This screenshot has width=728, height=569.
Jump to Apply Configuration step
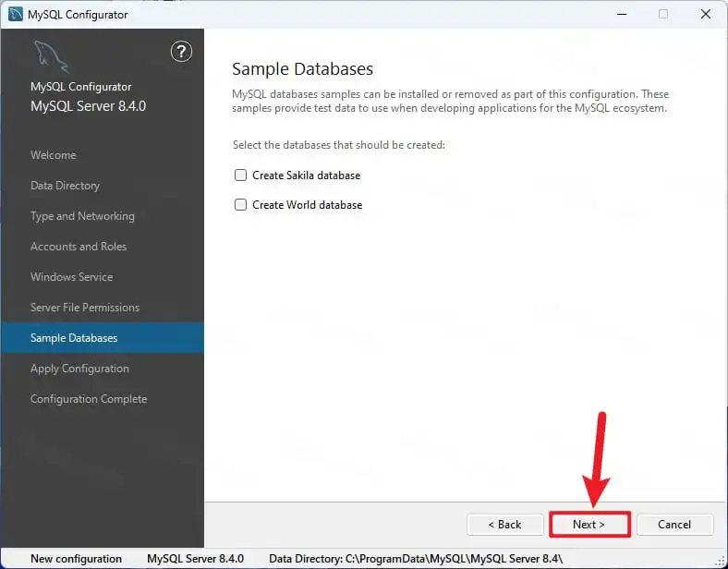79,369
